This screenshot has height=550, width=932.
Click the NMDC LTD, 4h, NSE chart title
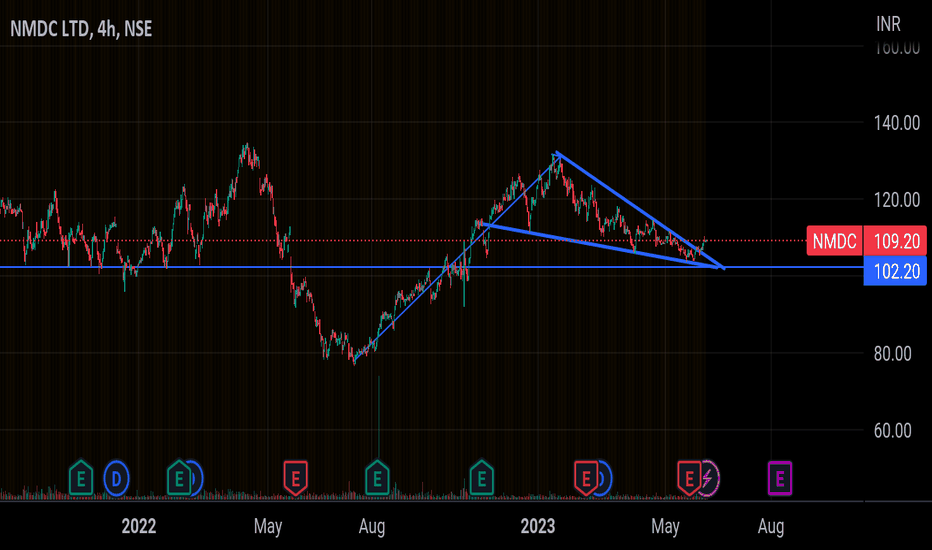click(81, 29)
